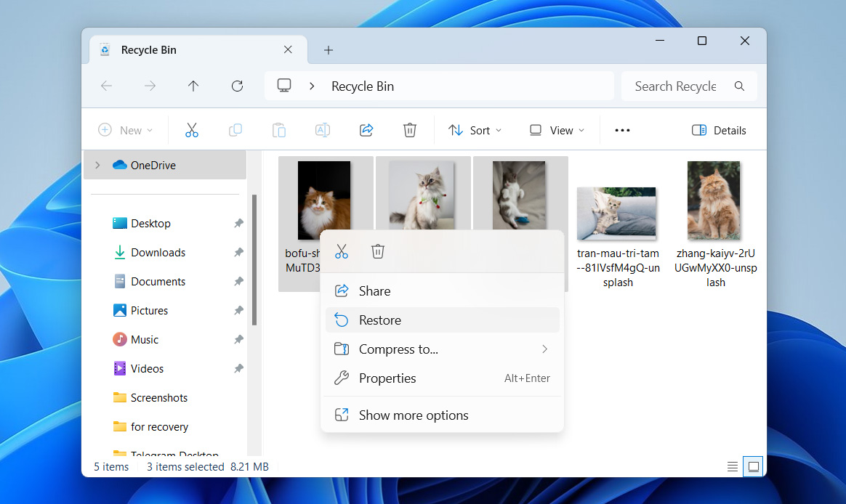Choose Restore from the context menu
The height and width of the screenshot is (504, 846).
(x=443, y=320)
